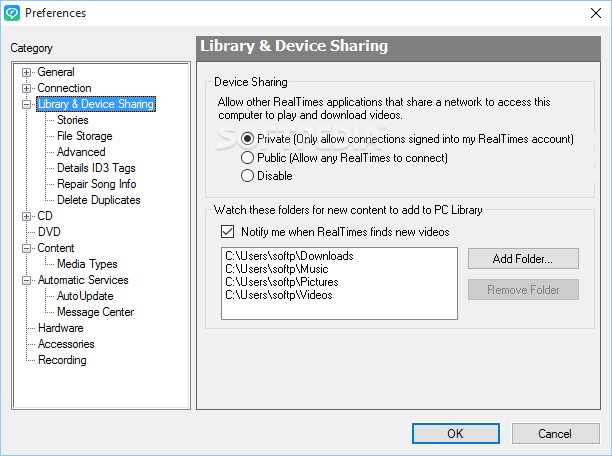Viewport: 612px width, 456px height.
Task: Open Message Center preferences
Action: (x=96, y=312)
